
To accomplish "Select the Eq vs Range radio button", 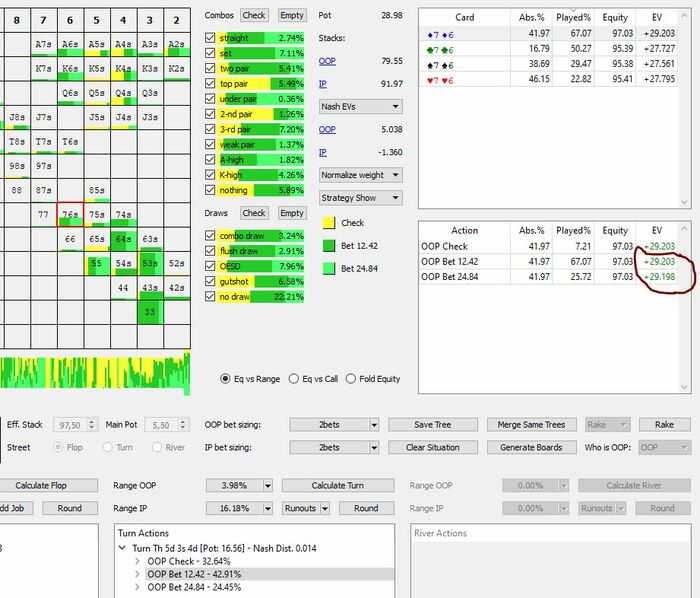I will [x=225, y=378].
